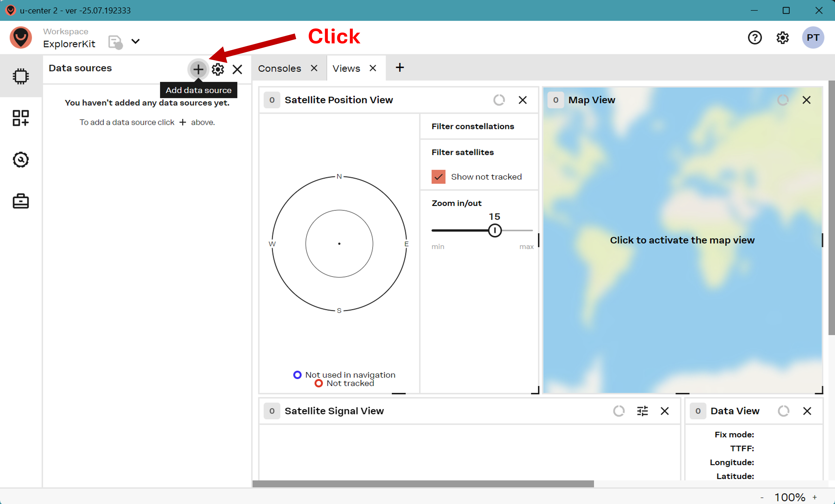Click the workspace save status icon
The height and width of the screenshot is (504, 835).
(115, 42)
